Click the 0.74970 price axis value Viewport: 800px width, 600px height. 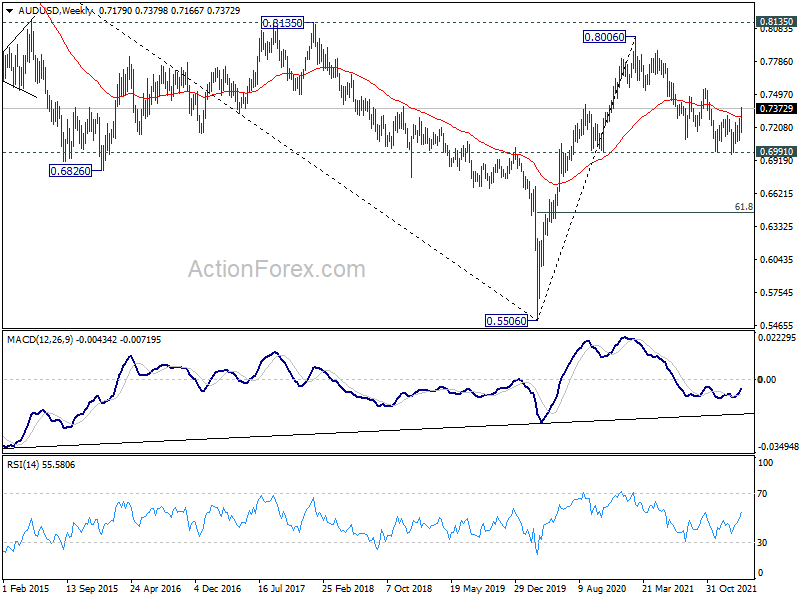[777, 95]
